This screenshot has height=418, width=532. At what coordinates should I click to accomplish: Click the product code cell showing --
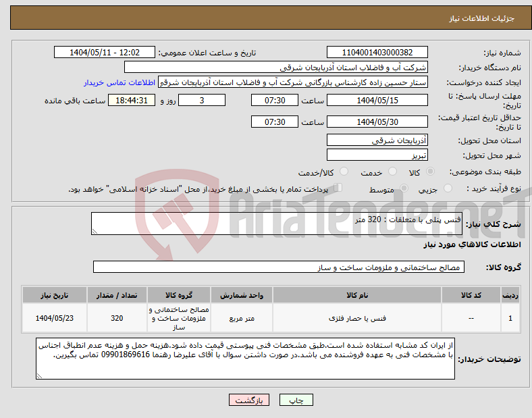[x=471, y=318]
